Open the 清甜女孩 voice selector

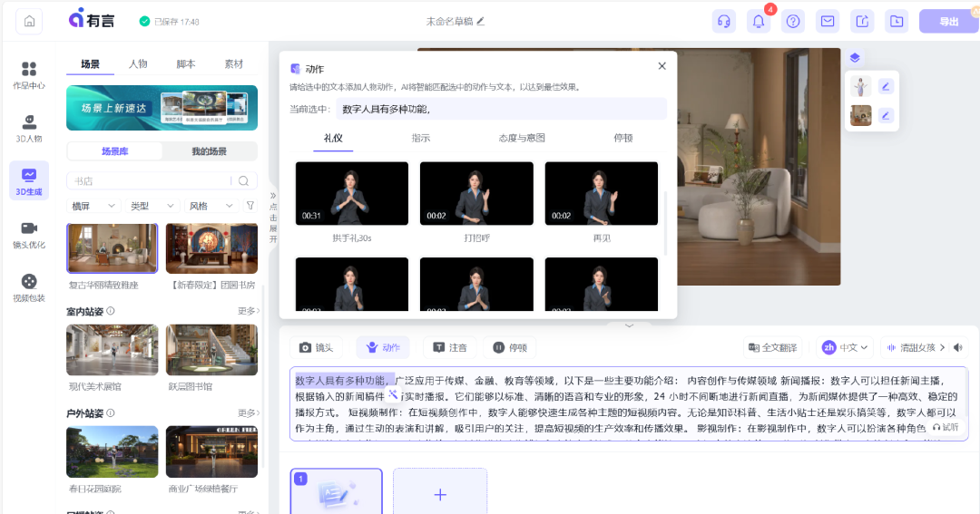click(916, 347)
